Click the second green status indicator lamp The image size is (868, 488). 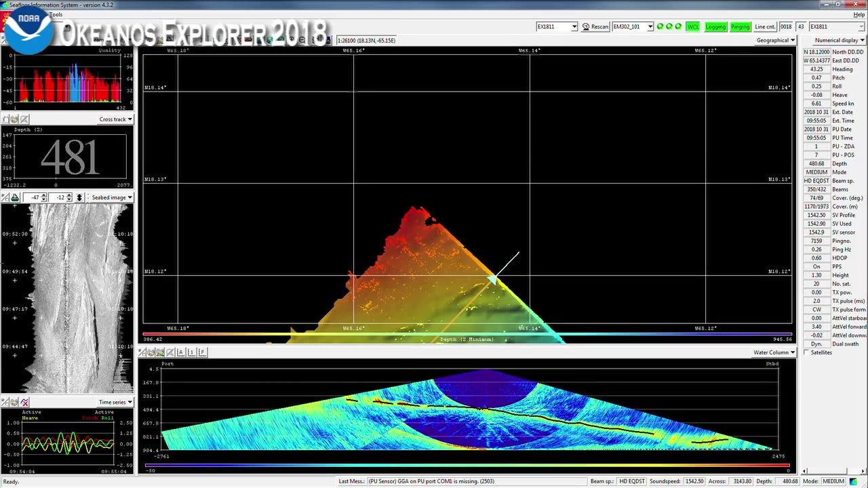(669, 26)
